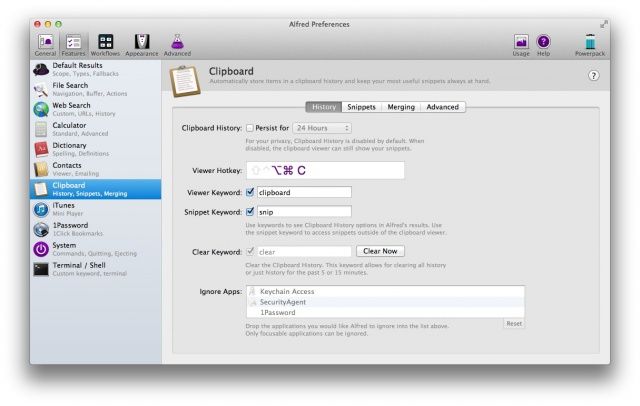Select File Search magnifier icon in sidebar

tap(41, 90)
